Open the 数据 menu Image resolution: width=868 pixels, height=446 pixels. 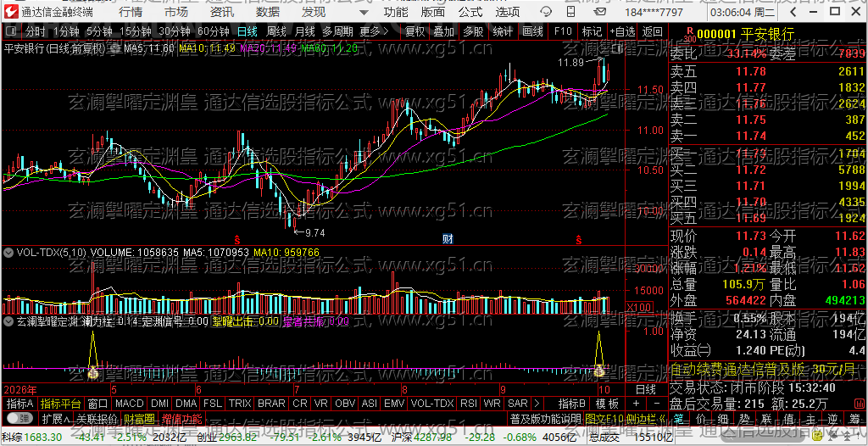coord(268,12)
